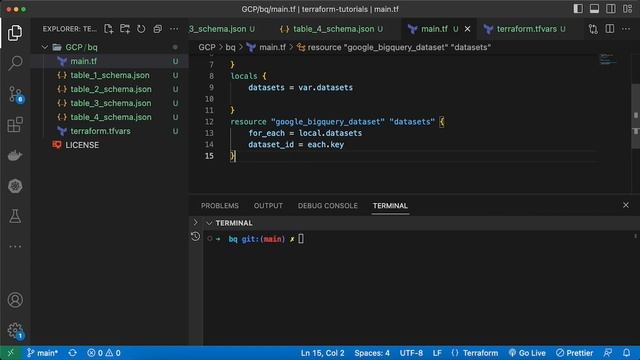
Task: Show errors and warnings count
Action: click(104, 353)
